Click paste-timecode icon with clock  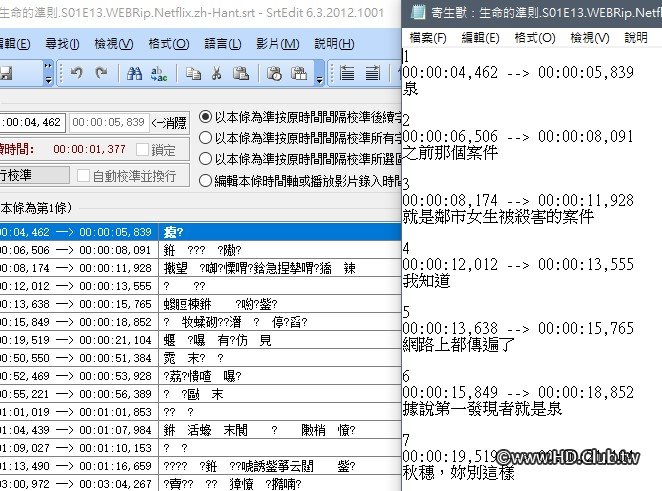click(274, 73)
